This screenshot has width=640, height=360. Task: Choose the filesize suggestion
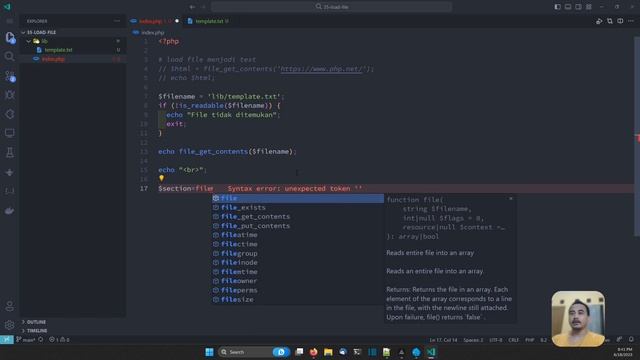[298, 300]
